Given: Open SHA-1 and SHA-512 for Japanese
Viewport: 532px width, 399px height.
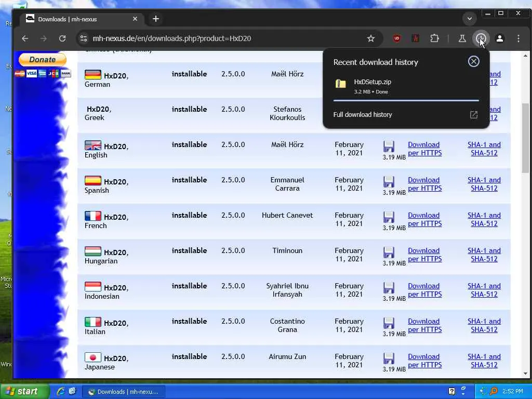Looking at the screenshot, I should point(484,361).
